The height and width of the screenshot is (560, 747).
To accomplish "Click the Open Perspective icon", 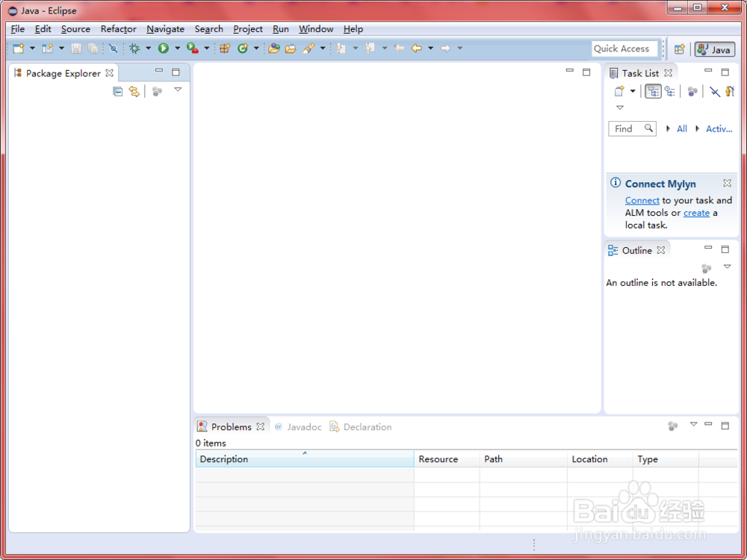I will click(x=680, y=49).
